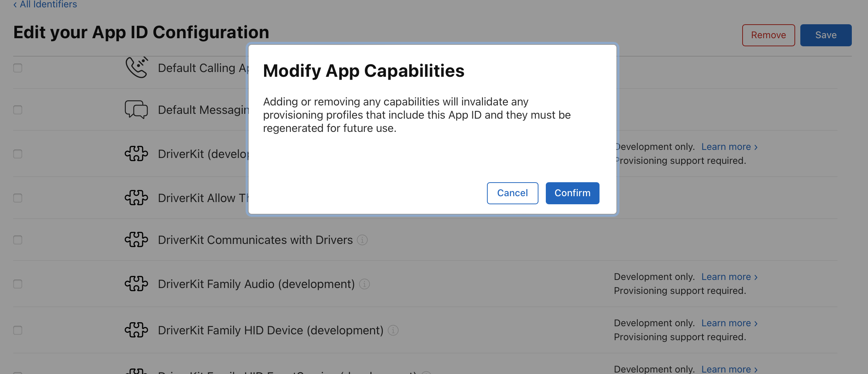
Task: Select the DriverKit Family Audio (development) label
Action: pyautogui.click(x=256, y=284)
